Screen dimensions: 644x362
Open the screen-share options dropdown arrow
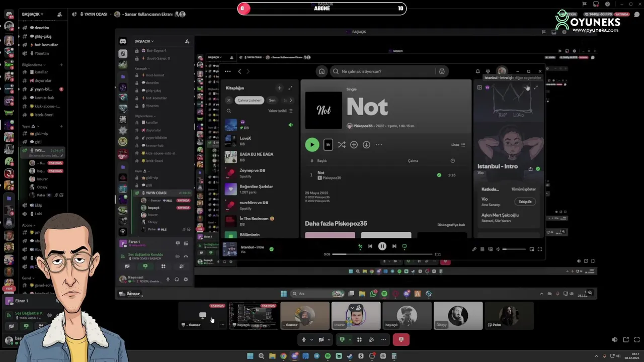tap(349, 340)
